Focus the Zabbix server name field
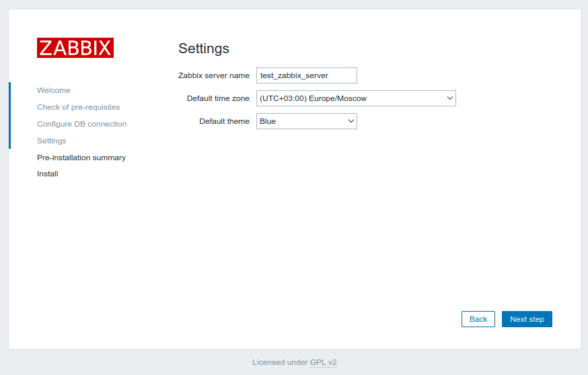The width and height of the screenshot is (588, 375). (x=306, y=75)
